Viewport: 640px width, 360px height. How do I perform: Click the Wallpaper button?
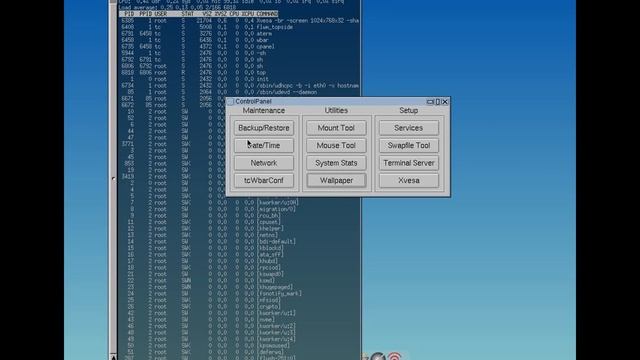click(x=336, y=180)
